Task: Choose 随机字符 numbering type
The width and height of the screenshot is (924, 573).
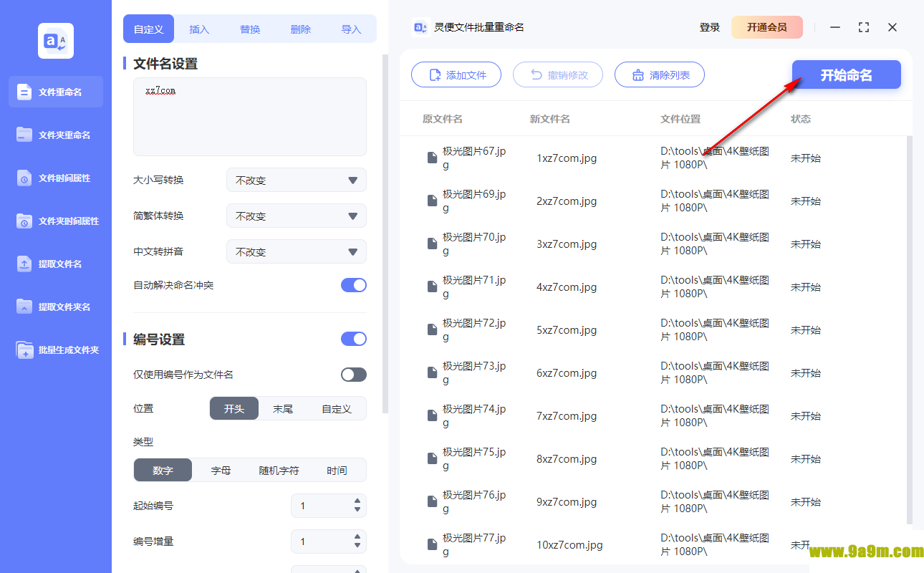Action: (279, 470)
